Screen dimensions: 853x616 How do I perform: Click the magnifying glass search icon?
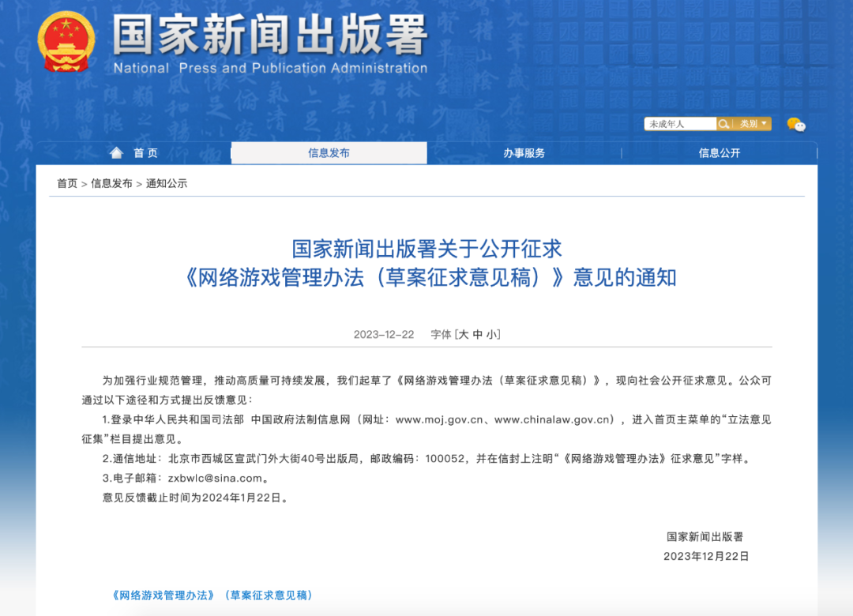(x=723, y=123)
